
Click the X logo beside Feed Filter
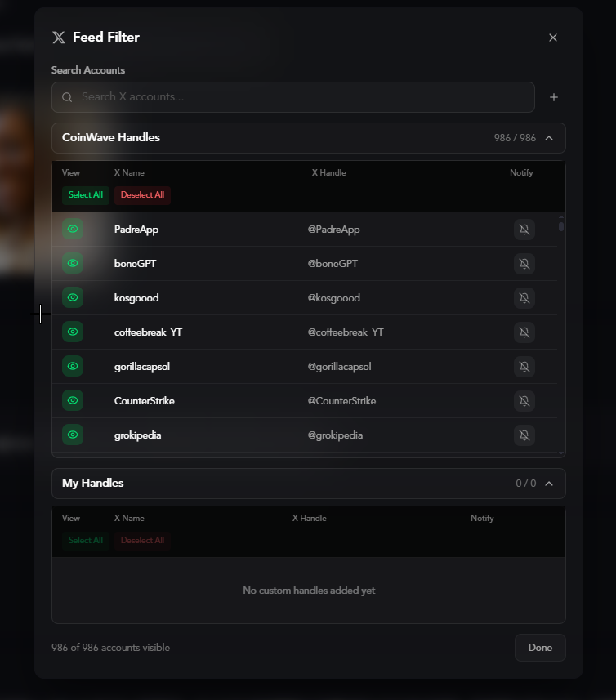(59, 37)
